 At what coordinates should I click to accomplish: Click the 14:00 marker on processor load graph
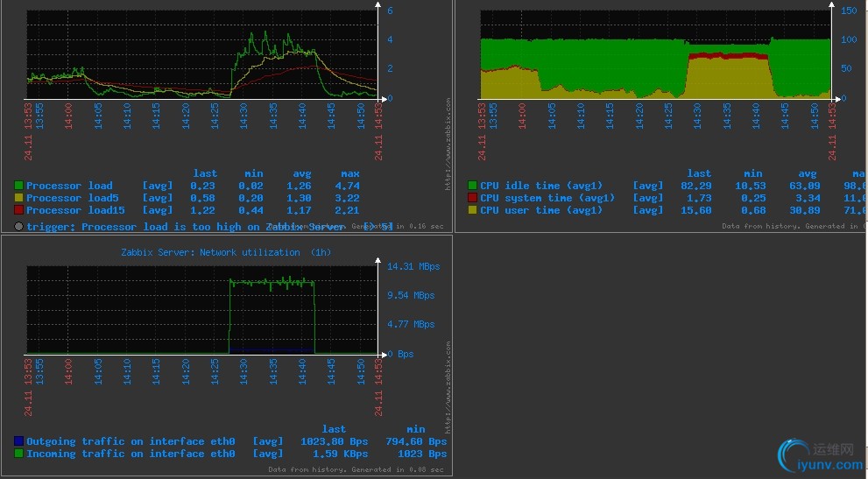coord(68,116)
